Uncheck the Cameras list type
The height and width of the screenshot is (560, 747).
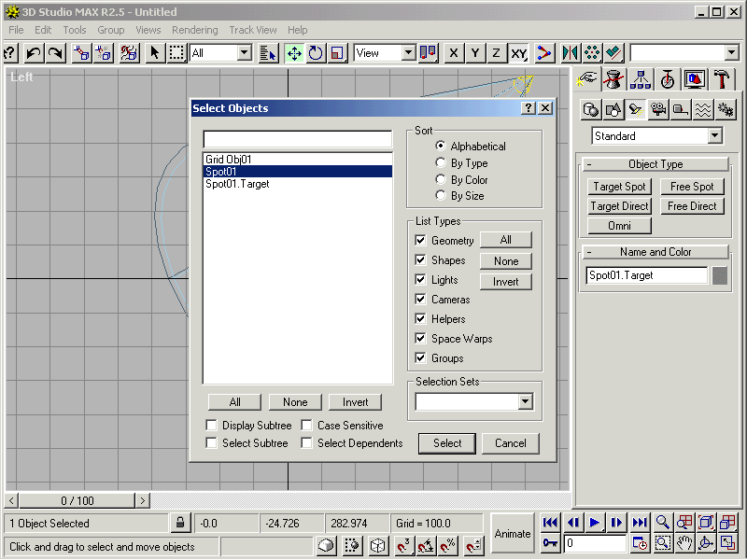pyautogui.click(x=420, y=299)
